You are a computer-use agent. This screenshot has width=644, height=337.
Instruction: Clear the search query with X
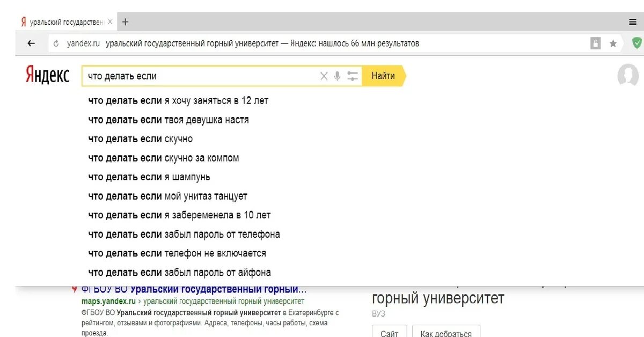click(324, 76)
